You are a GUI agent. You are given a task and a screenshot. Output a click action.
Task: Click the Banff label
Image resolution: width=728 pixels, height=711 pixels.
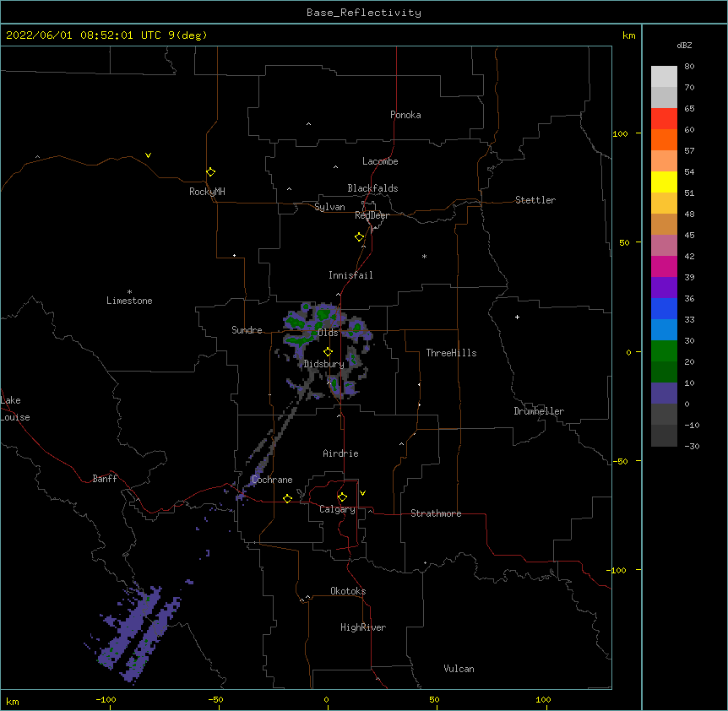[105, 479]
